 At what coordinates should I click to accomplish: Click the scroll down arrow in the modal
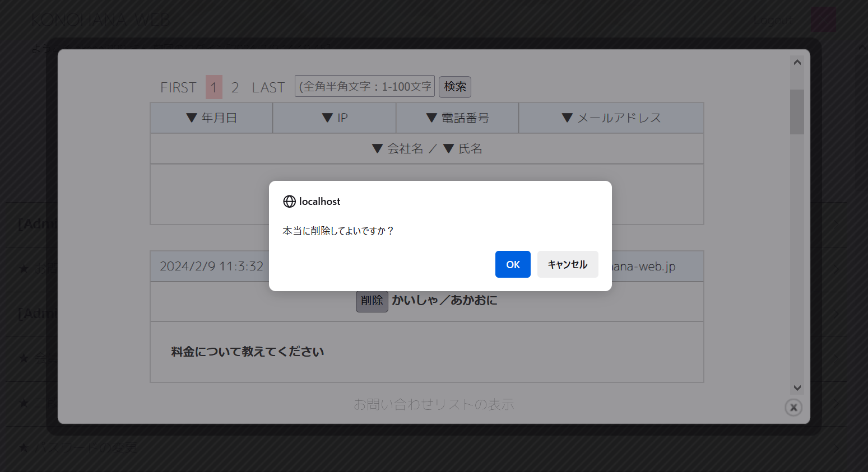(797, 388)
